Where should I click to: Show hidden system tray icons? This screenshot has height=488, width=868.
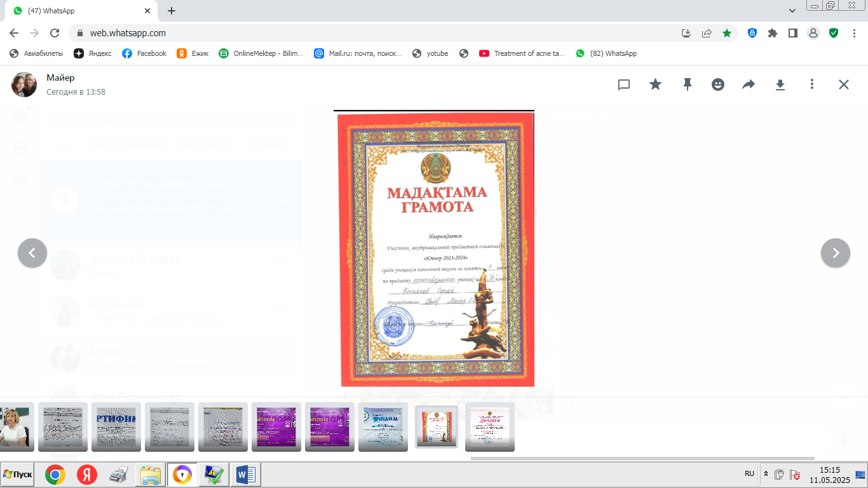(x=766, y=474)
